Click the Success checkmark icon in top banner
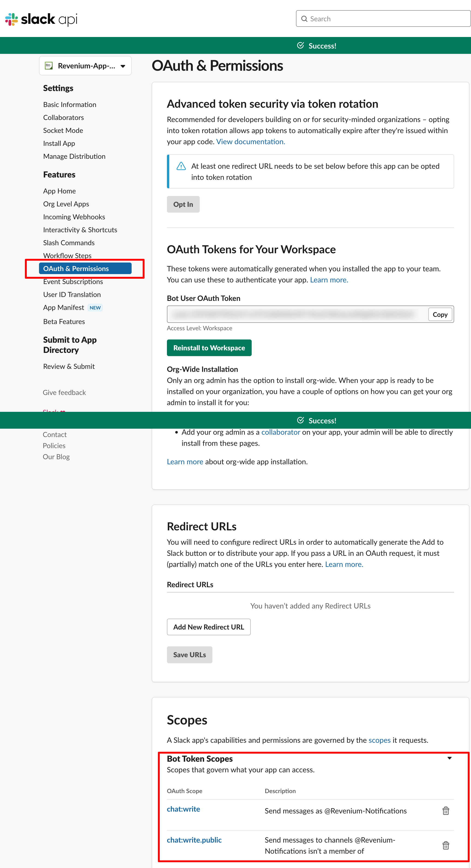The width and height of the screenshot is (471, 868). 300,46
